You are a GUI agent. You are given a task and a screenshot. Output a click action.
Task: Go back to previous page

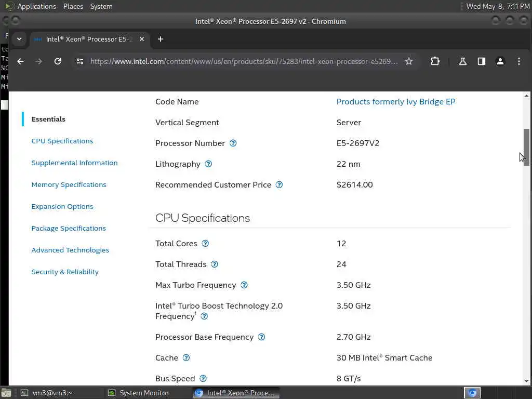click(20, 61)
